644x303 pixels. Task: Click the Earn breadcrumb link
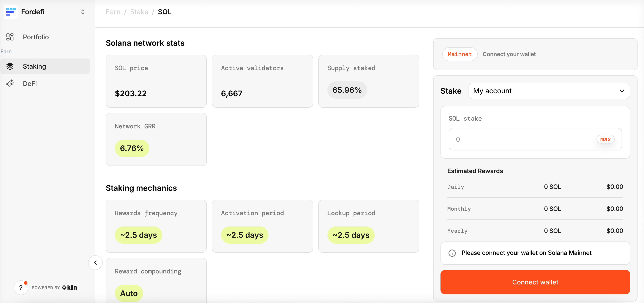point(113,12)
